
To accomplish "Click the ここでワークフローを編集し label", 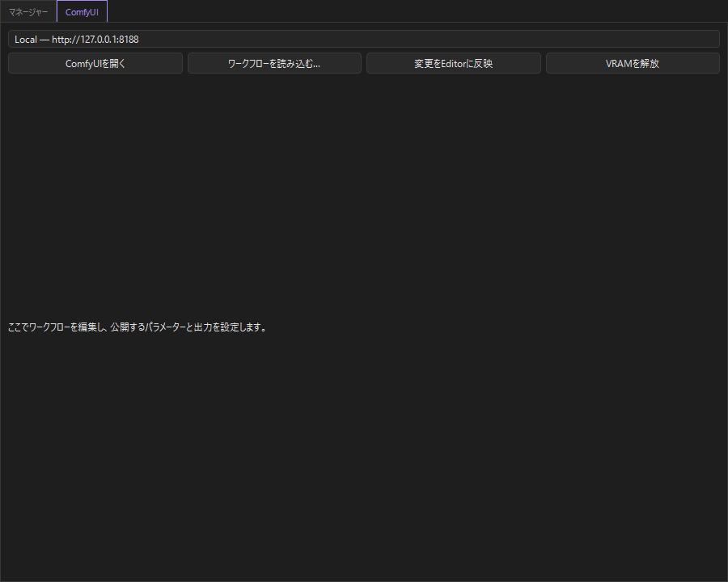I will tap(138, 327).
